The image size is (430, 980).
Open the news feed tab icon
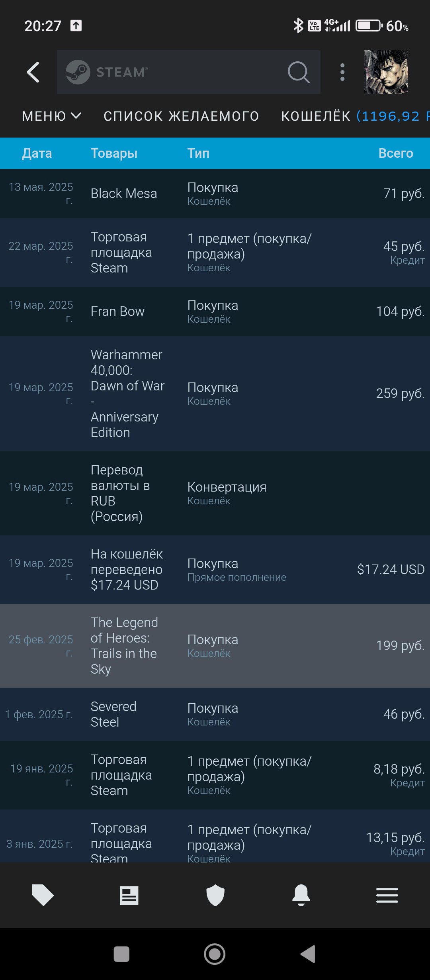129,895
